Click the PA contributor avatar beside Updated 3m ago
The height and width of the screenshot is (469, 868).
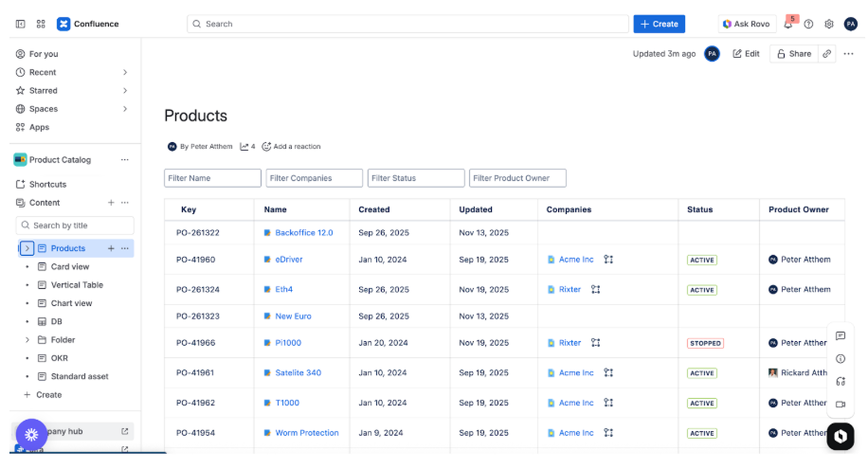click(x=712, y=54)
